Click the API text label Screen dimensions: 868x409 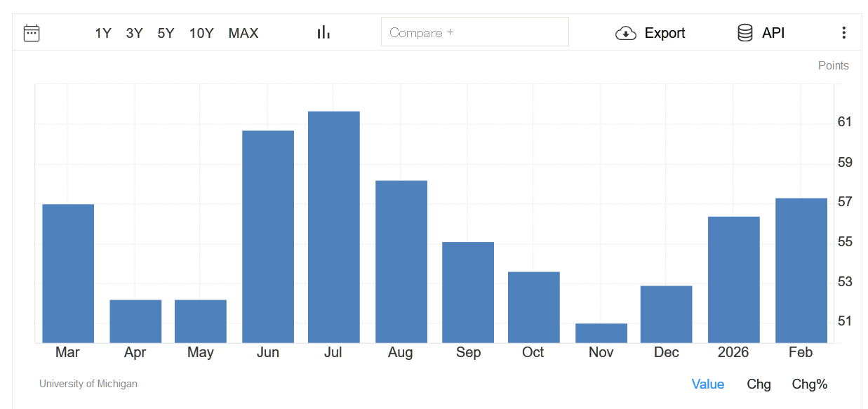click(x=773, y=33)
